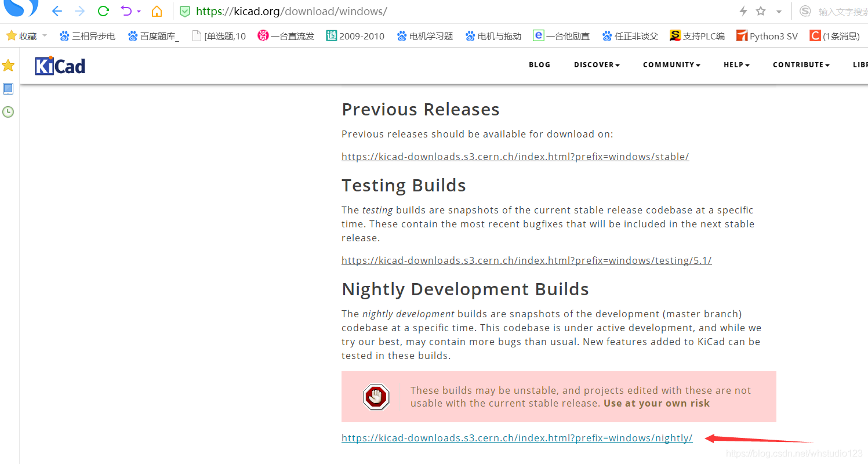
Task: Open the 支持PLC编 bookmark
Action: point(697,36)
